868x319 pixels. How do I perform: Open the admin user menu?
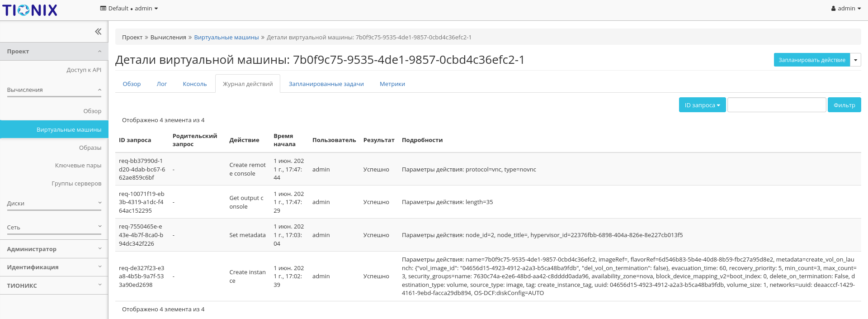[846, 9]
